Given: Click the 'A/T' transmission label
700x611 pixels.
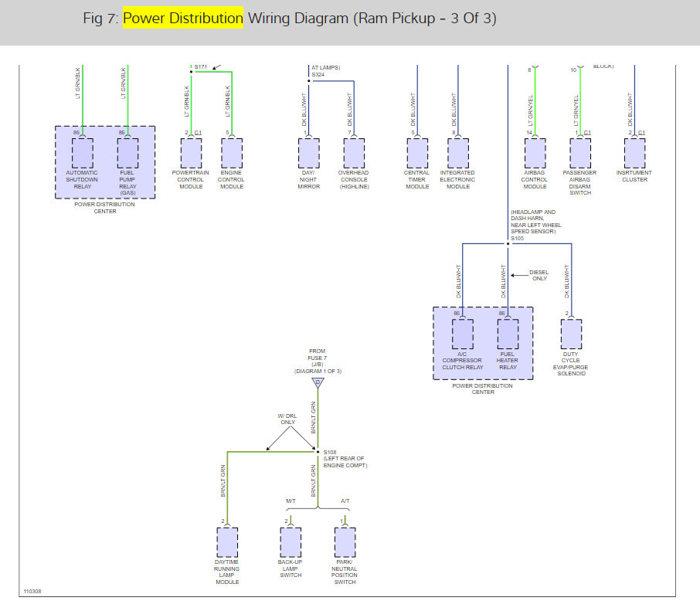Looking at the screenshot, I should pos(345,501).
